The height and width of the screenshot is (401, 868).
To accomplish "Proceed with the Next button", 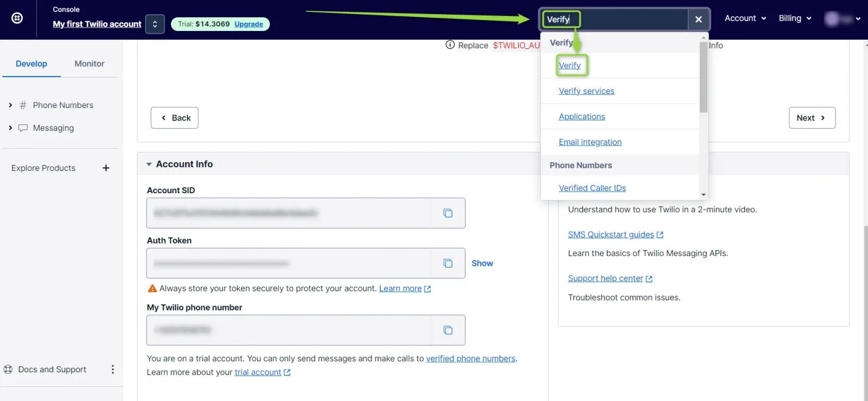I will (812, 118).
